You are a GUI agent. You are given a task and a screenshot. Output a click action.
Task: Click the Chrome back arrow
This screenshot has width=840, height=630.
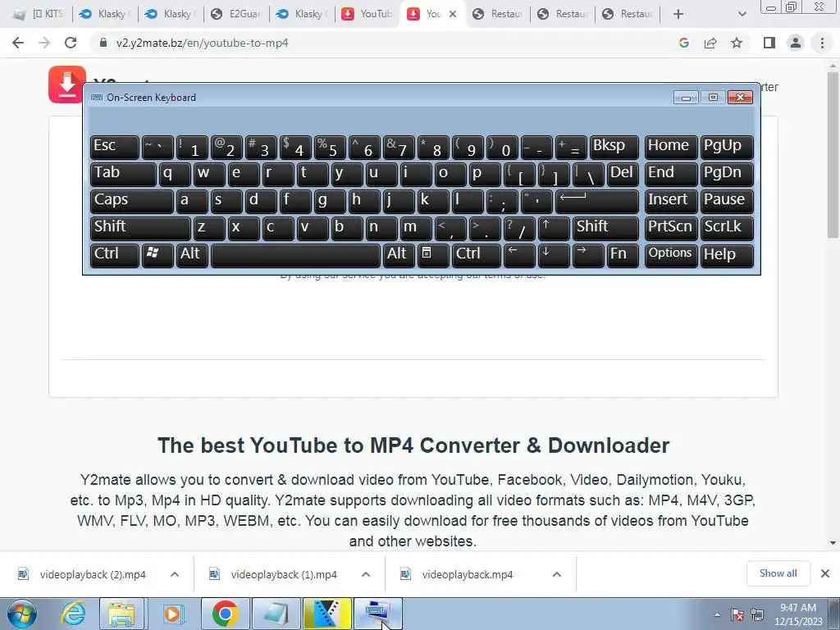point(18,43)
